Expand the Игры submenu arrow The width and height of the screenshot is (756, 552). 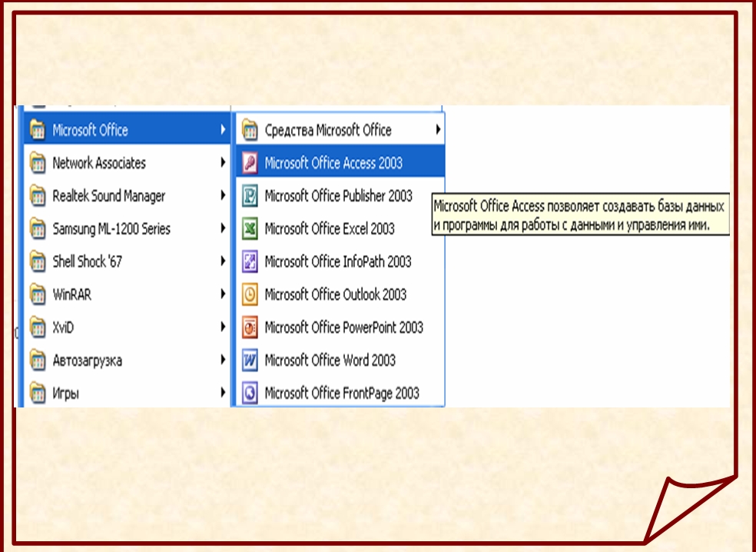[x=223, y=393]
